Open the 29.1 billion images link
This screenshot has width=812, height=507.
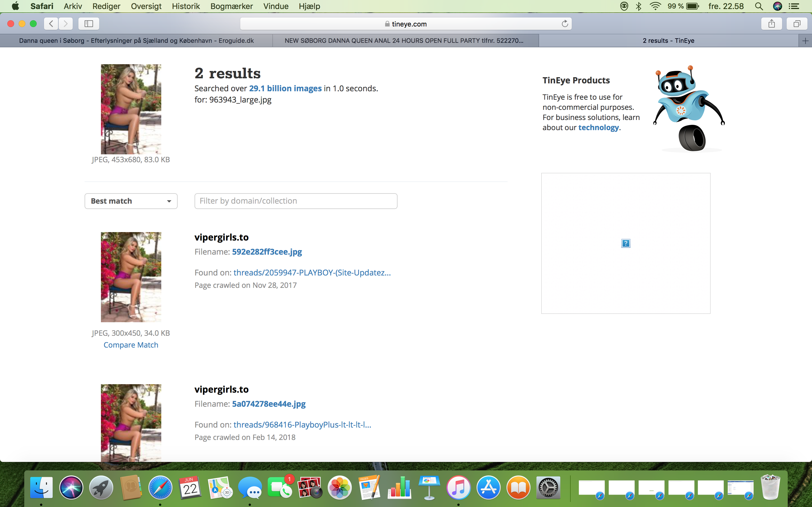(x=285, y=88)
